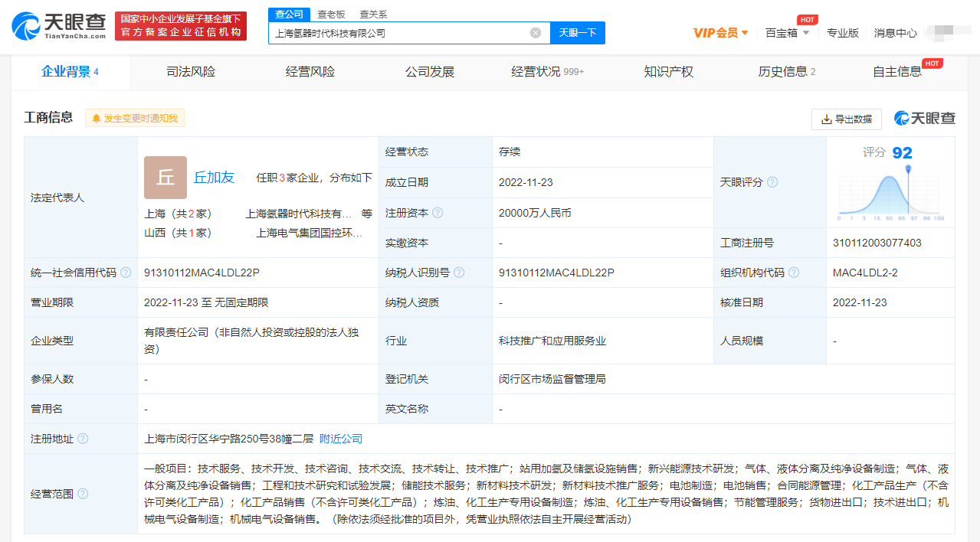
Task: Select the 存续 business status value
Action: click(x=509, y=152)
